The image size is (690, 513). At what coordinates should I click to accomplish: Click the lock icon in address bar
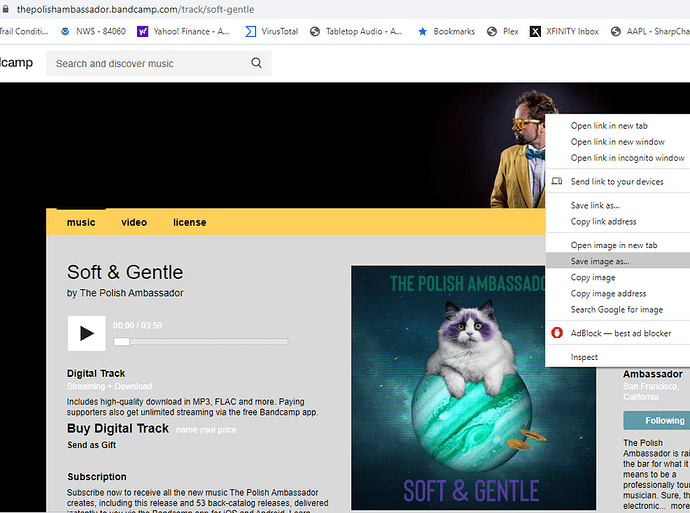point(5,9)
